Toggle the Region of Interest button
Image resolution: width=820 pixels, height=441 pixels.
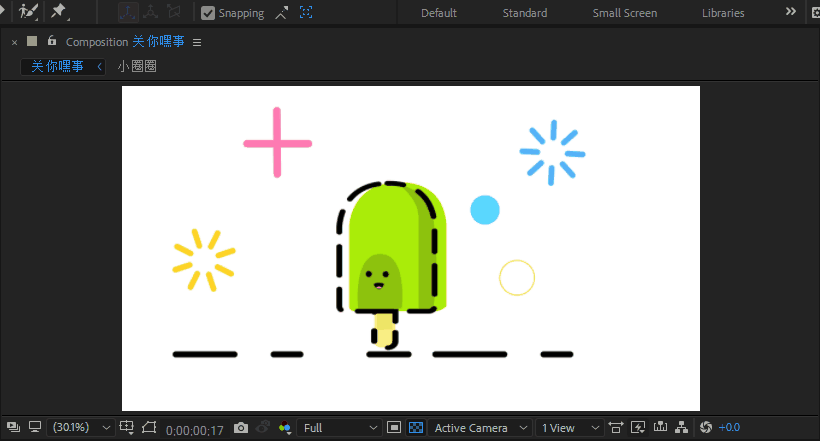click(x=394, y=427)
